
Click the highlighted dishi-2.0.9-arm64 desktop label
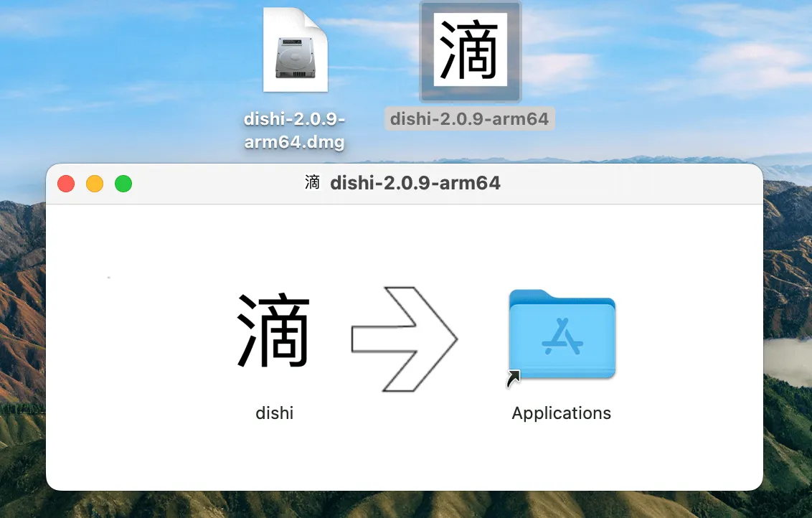click(x=469, y=118)
